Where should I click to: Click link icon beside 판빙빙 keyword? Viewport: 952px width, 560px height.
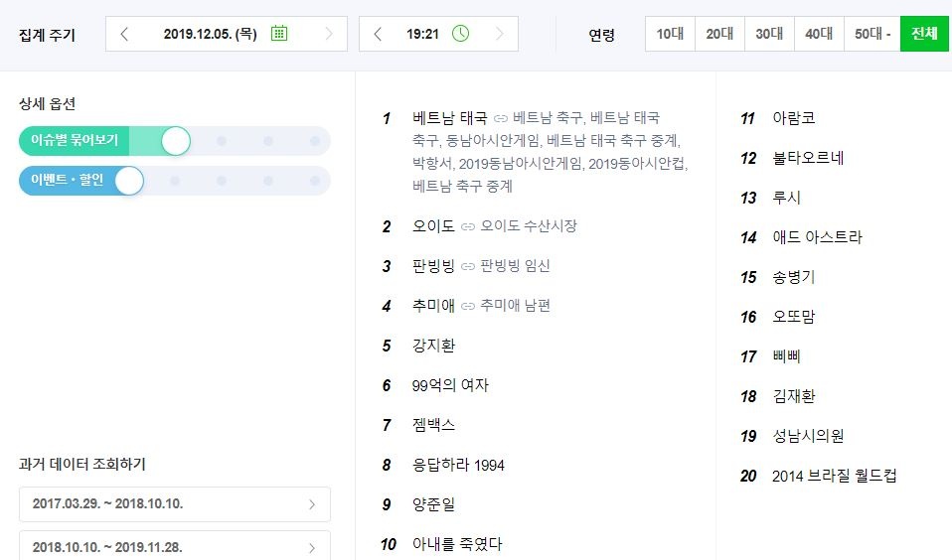point(468,266)
